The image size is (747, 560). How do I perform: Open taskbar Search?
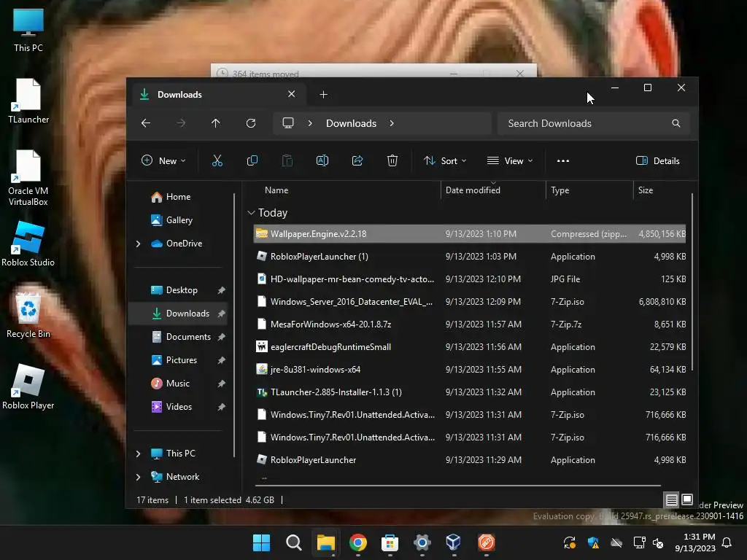(x=293, y=542)
